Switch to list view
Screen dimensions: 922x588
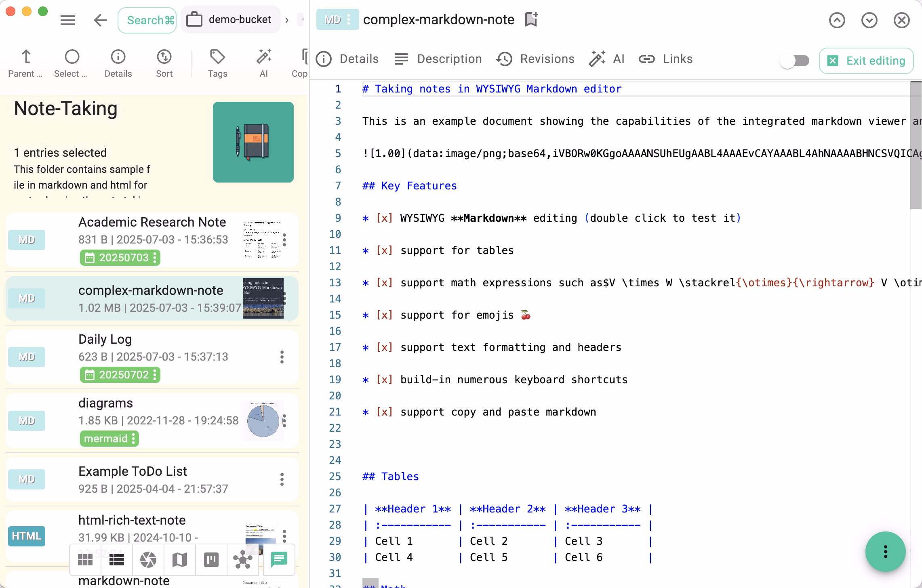click(117, 560)
